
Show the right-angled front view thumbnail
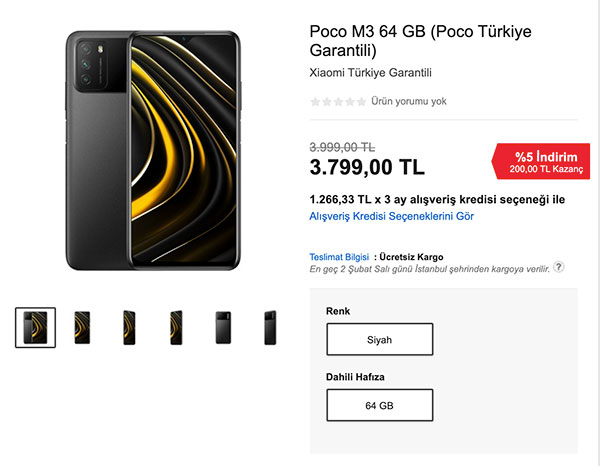(177, 327)
